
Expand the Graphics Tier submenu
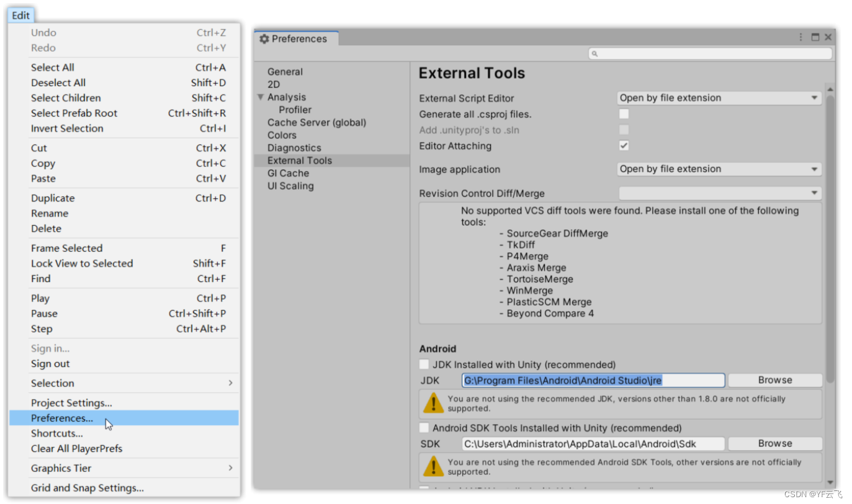point(230,468)
